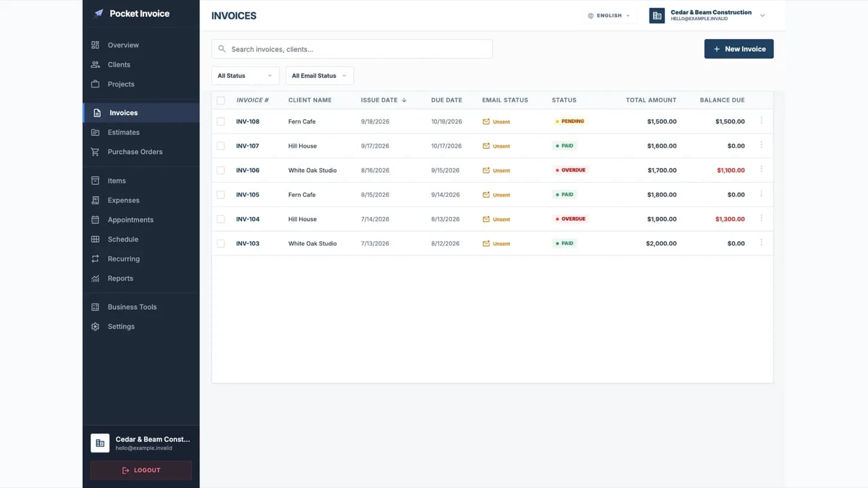Click the Pocket Invoice paper plane logo
This screenshot has width=868, height=488.
tap(98, 14)
